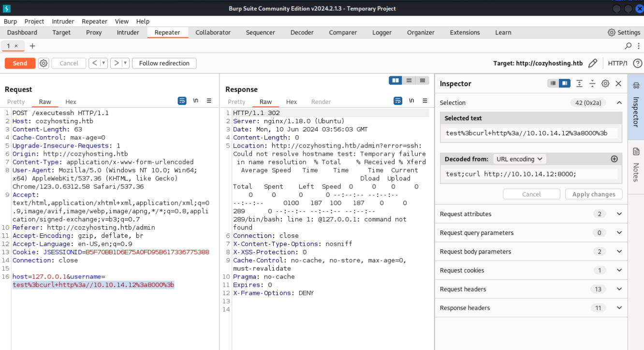
Task: Toggle Request show non-printable chars \n
Action: coord(196,101)
